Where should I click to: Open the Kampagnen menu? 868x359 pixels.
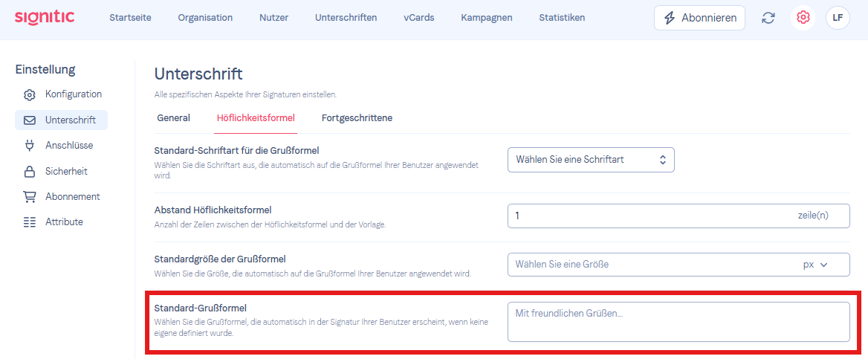click(x=487, y=18)
